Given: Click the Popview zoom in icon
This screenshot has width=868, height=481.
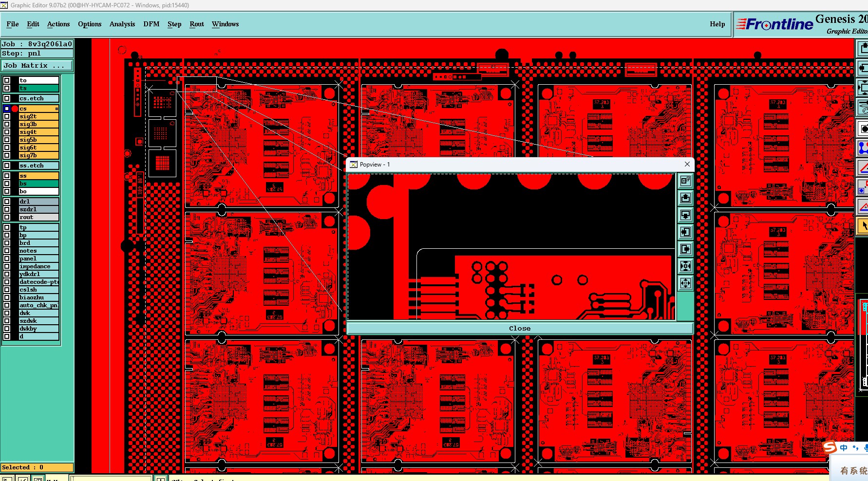Looking at the screenshot, I should click(685, 266).
